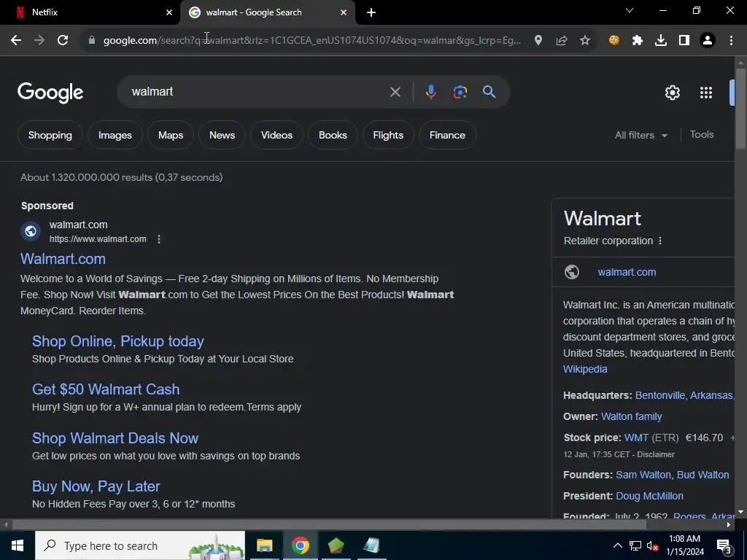Open the cookie extension icon
747x560 pixels.
click(614, 41)
